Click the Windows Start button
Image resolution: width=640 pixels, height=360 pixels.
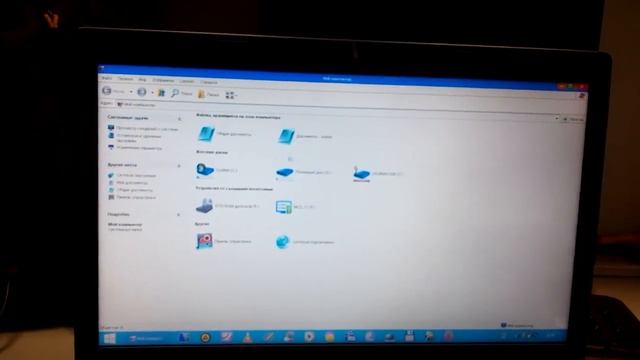(x=109, y=338)
